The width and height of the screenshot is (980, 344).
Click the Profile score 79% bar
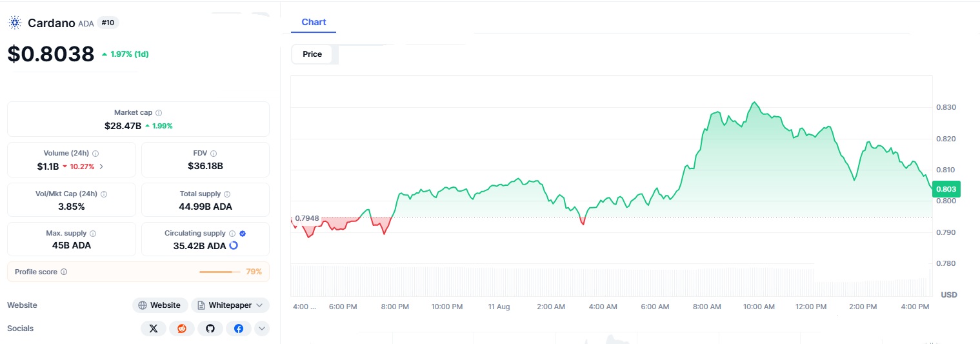(x=219, y=272)
